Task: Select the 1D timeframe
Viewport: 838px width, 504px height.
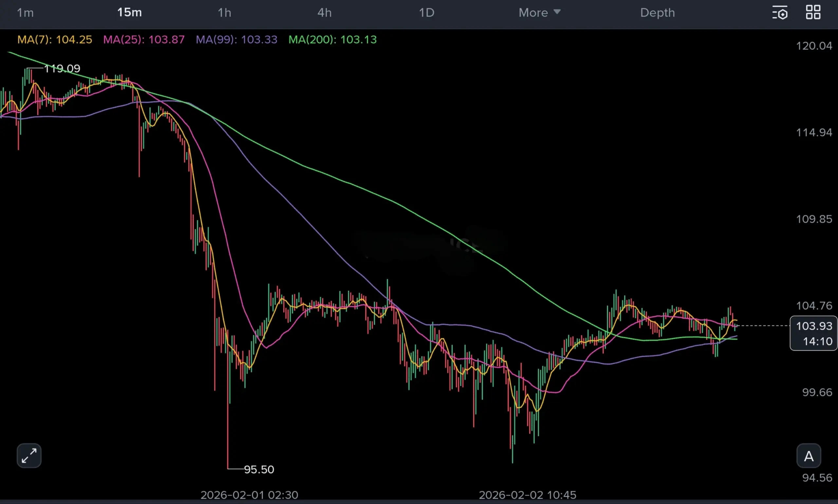Action: pos(427,12)
